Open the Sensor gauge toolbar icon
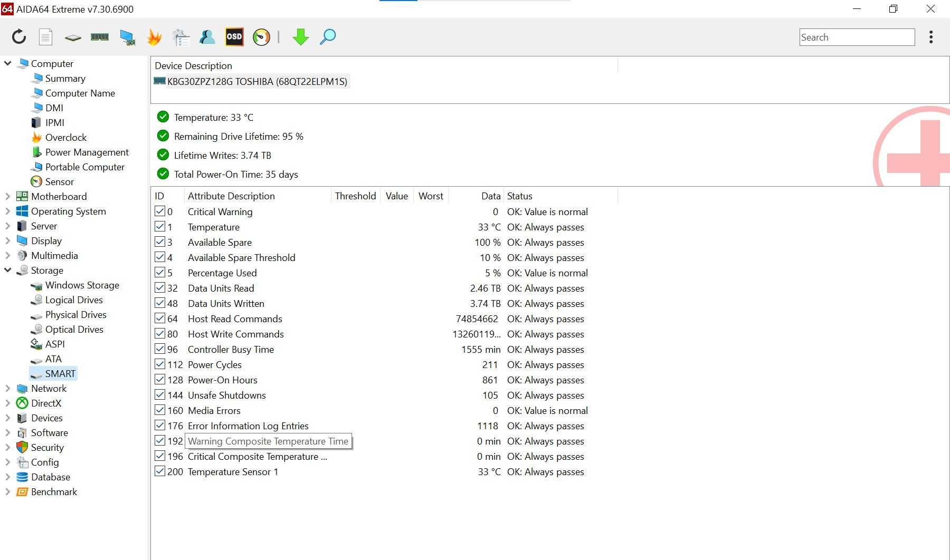This screenshot has height=560, width=950. click(x=261, y=37)
